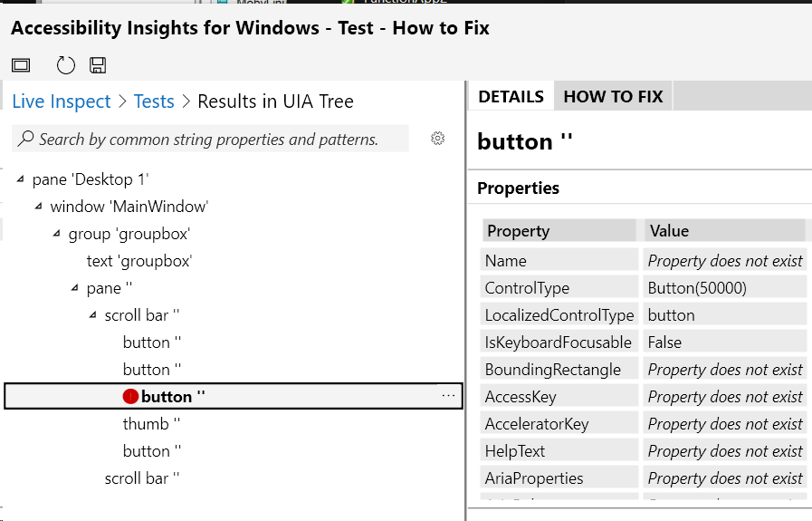Click the IsKeyboardFocusable property cell
Image resolution: width=812 pixels, height=521 pixels.
pyautogui.click(x=559, y=343)
